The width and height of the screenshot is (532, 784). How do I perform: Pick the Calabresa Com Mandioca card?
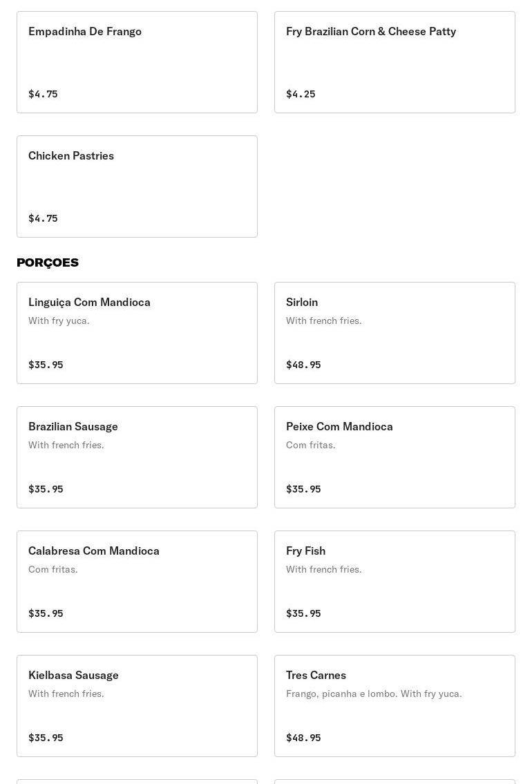pyautogui.click(x=137, y=582)
